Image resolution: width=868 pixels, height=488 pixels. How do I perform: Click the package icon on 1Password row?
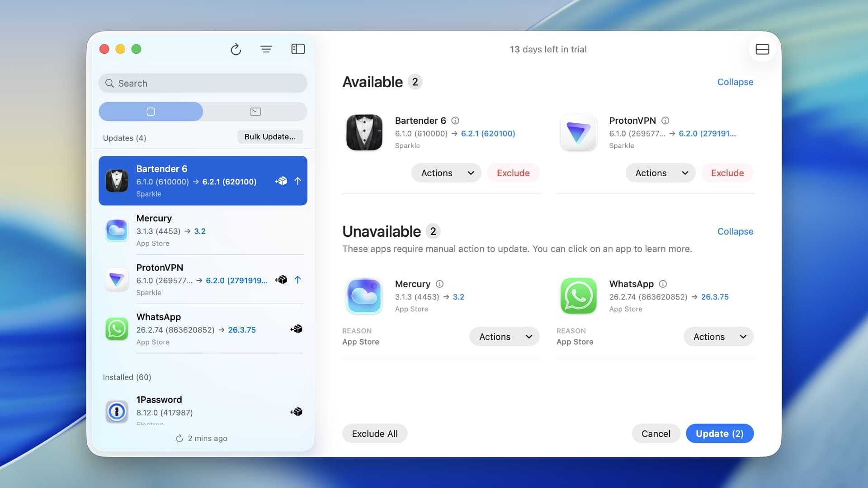(297, 412)
